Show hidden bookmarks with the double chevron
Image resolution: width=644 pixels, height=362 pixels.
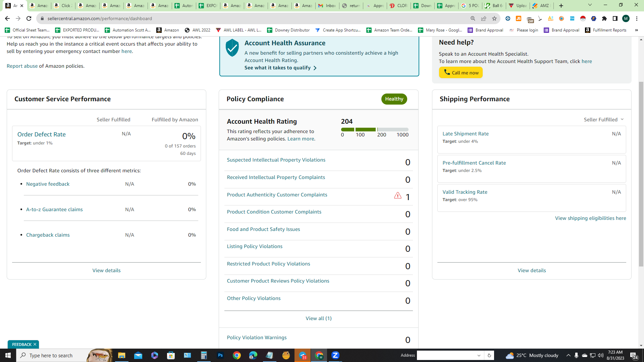click(636, 30)
